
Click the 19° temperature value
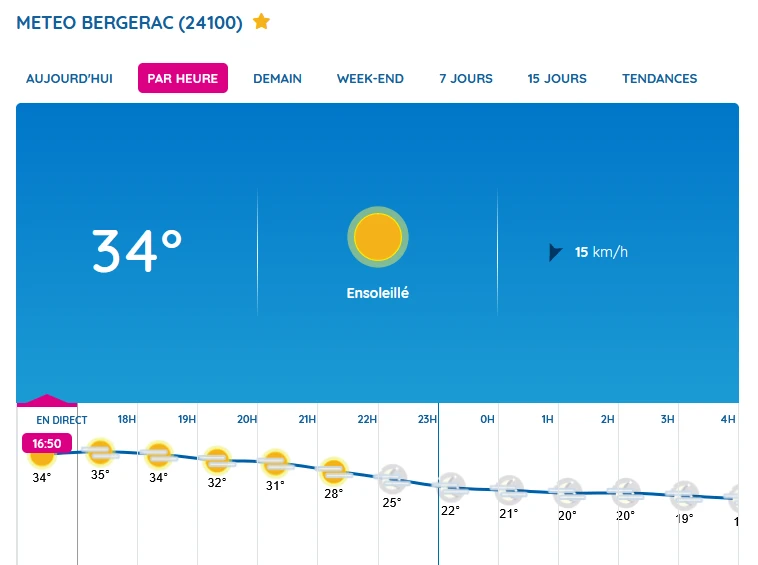pyautogui.click(x=684, y=518)
